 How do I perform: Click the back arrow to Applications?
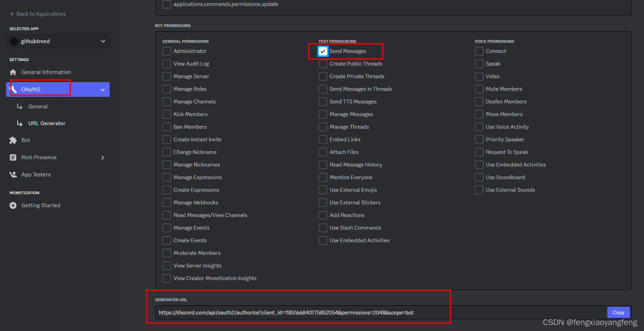pyautogui.click(x=12, y=14)
